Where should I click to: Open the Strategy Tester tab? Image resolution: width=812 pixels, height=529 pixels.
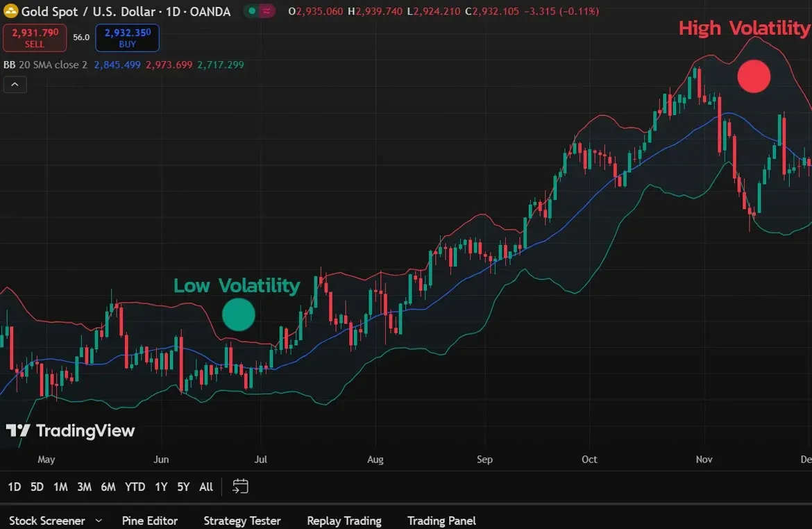click(242, 520)
